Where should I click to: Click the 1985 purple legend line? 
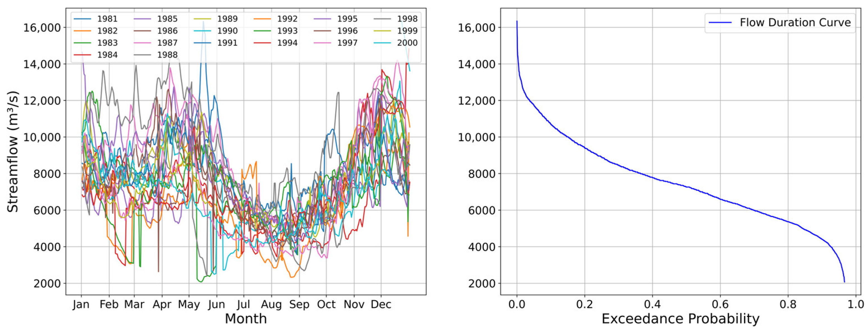click(x=143, y=19)
